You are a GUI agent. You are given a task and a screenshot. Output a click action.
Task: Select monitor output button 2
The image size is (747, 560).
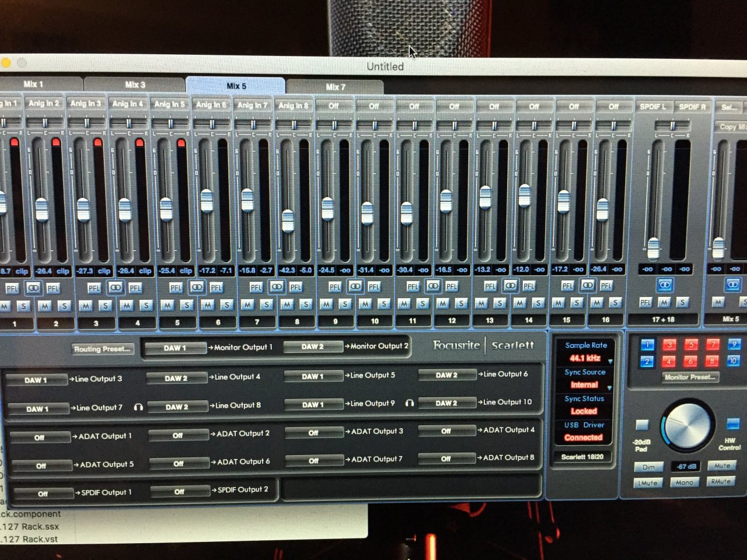[x=647, y=362]
